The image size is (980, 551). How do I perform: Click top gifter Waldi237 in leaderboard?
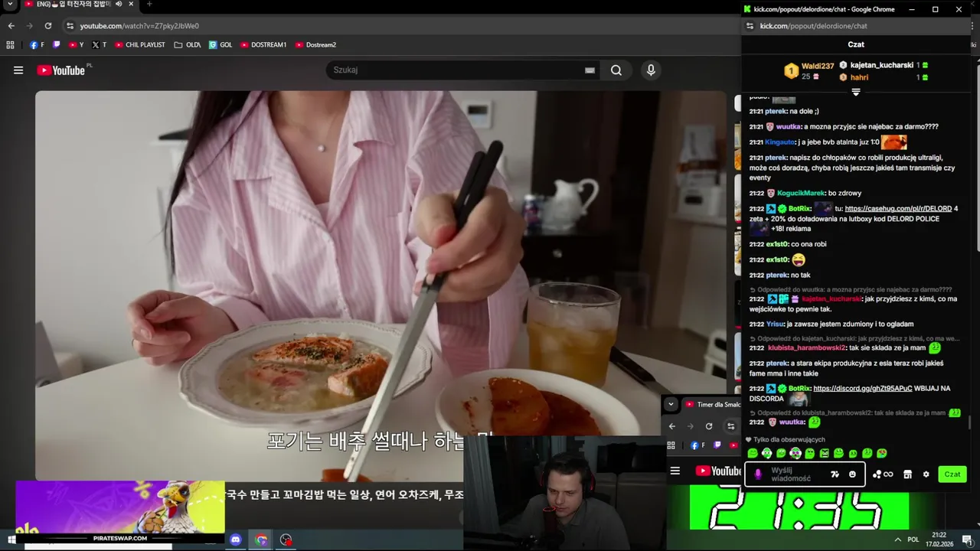(818, 67)
